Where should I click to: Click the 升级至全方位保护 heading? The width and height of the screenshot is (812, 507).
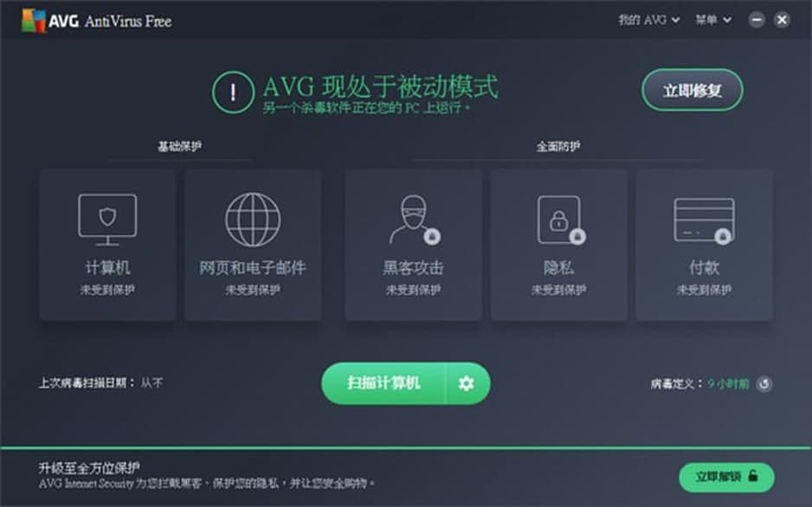click(x=88, y=468)
